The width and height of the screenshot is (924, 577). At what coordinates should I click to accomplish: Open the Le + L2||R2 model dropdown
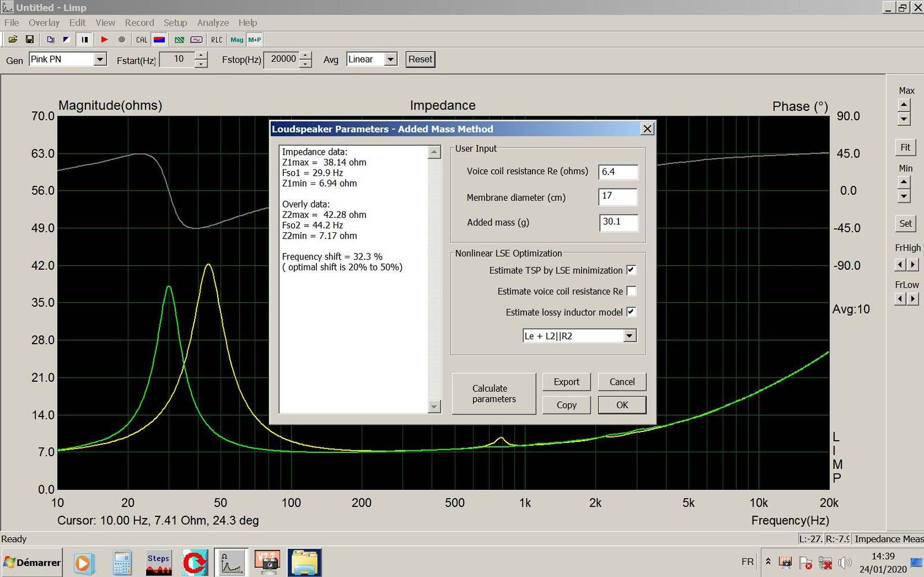coord(629,336)
